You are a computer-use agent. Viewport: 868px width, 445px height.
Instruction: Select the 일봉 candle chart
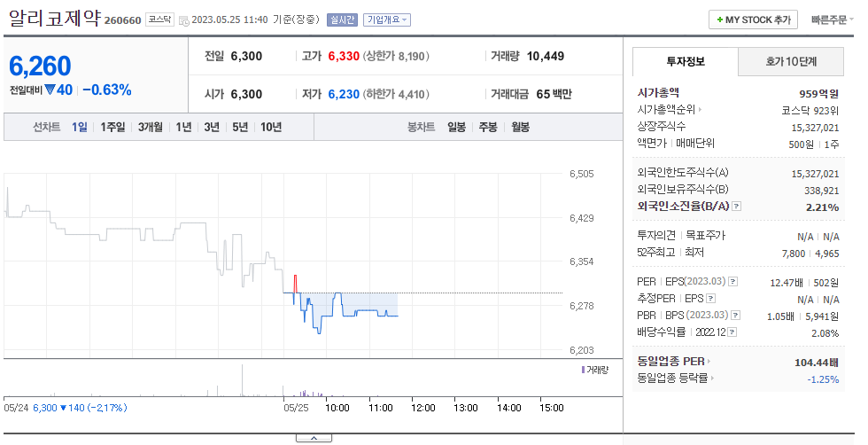coord(457,127)
